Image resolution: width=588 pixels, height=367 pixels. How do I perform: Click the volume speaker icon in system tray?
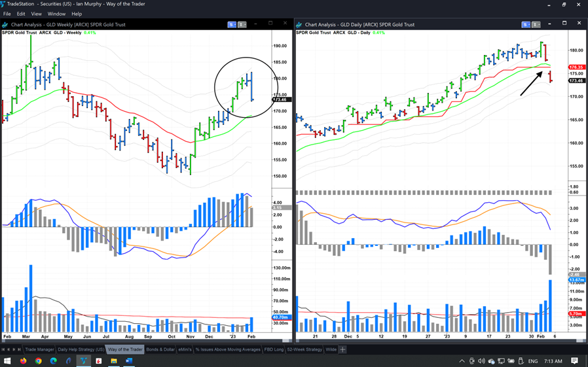(481, 361)
